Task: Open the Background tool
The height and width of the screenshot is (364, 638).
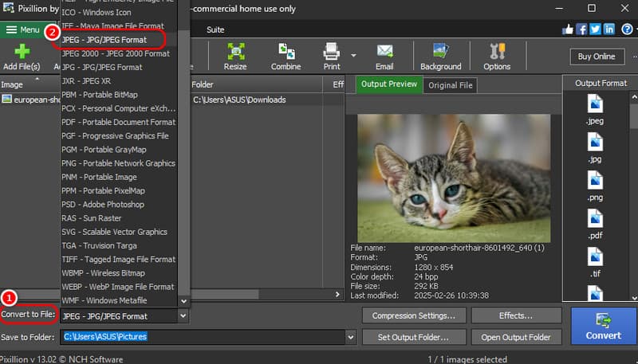Action: pyautogui.click(x=440, y=53)
